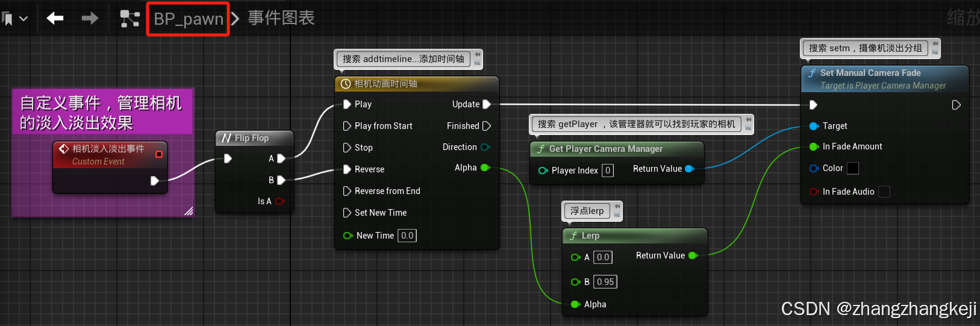980x326 pixels.
Task: Click the timeline Finished output pin
Action: [487, 126]
